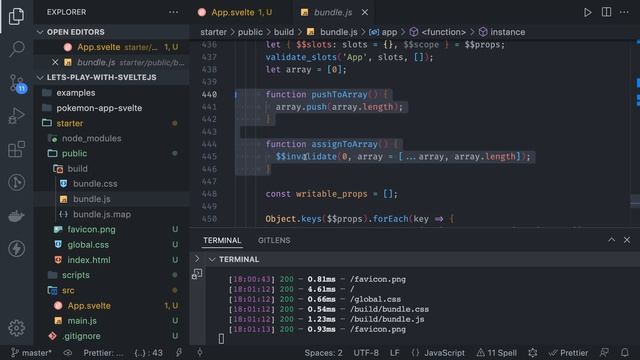Collapse the build folder

(77, 169)
